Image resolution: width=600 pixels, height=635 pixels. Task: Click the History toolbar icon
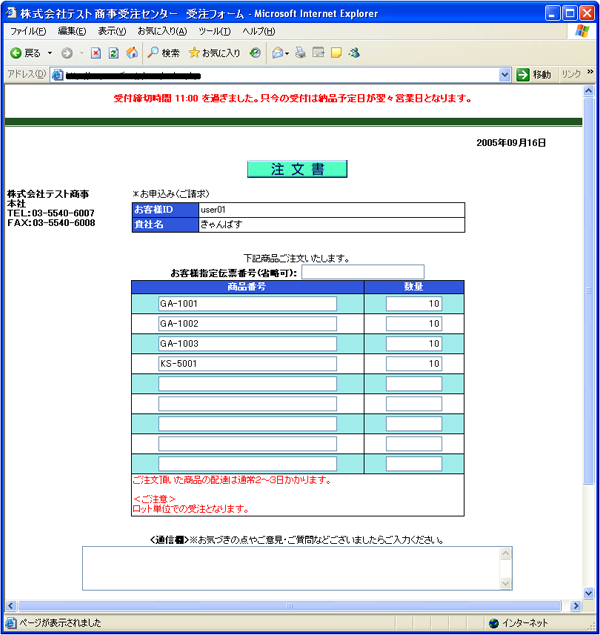(256, 52)
